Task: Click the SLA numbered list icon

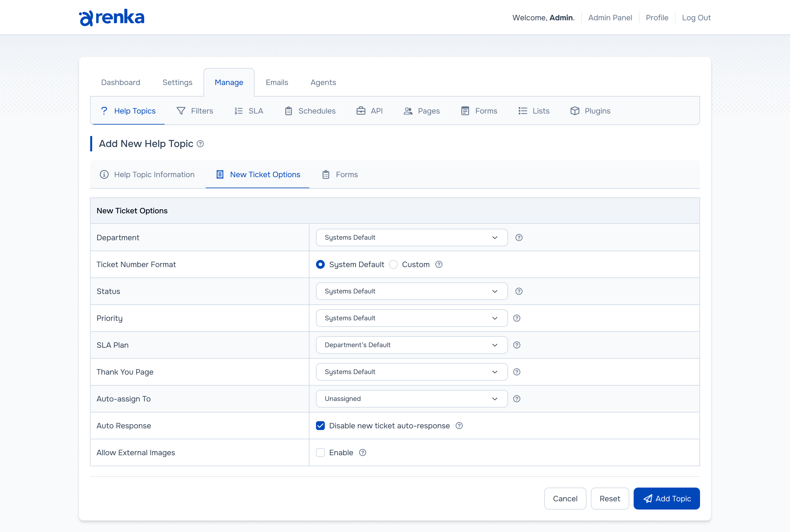Action: pyautogui.click(x=239, y=111)
